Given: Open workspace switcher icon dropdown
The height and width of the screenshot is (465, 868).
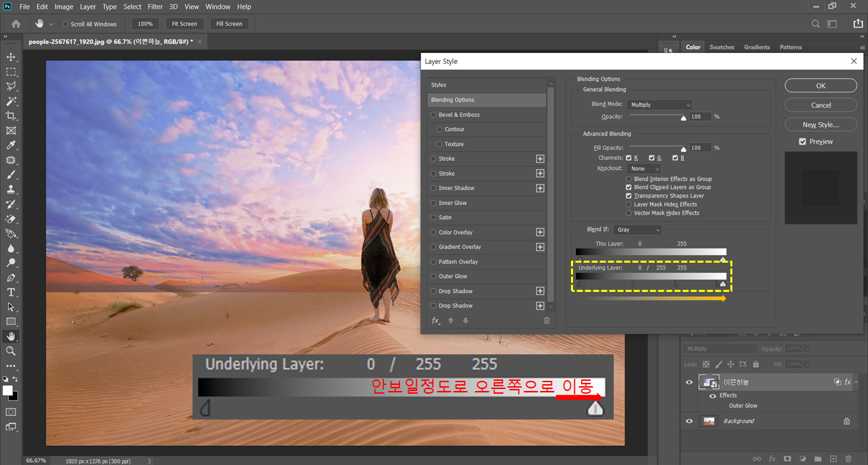Looking at the screenshot, I should click(832, 24).
